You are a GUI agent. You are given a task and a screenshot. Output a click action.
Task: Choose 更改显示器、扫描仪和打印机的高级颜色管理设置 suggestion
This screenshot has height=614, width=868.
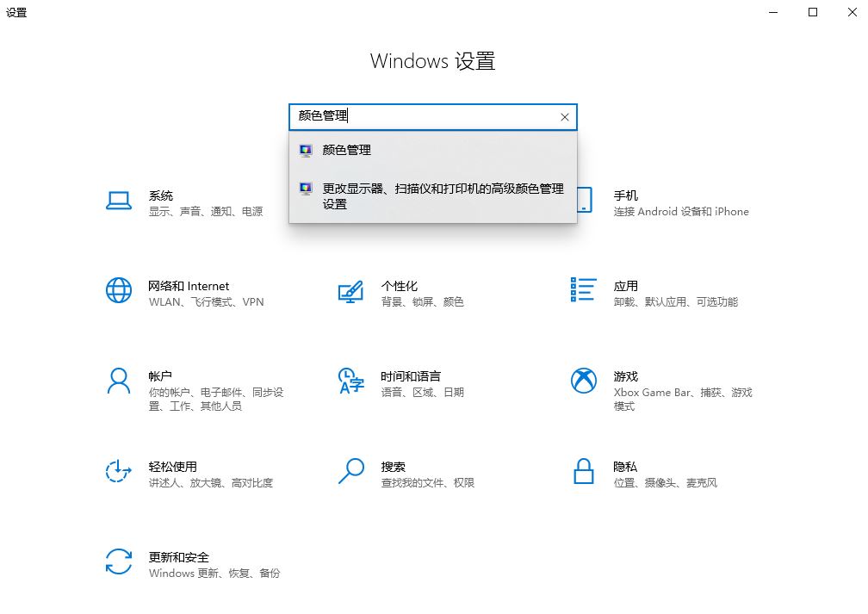tap(433, 196)
